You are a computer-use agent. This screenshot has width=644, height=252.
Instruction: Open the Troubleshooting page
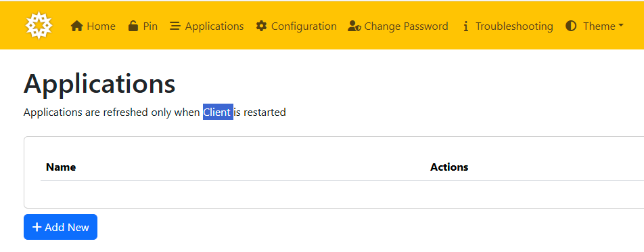point(508,26)
